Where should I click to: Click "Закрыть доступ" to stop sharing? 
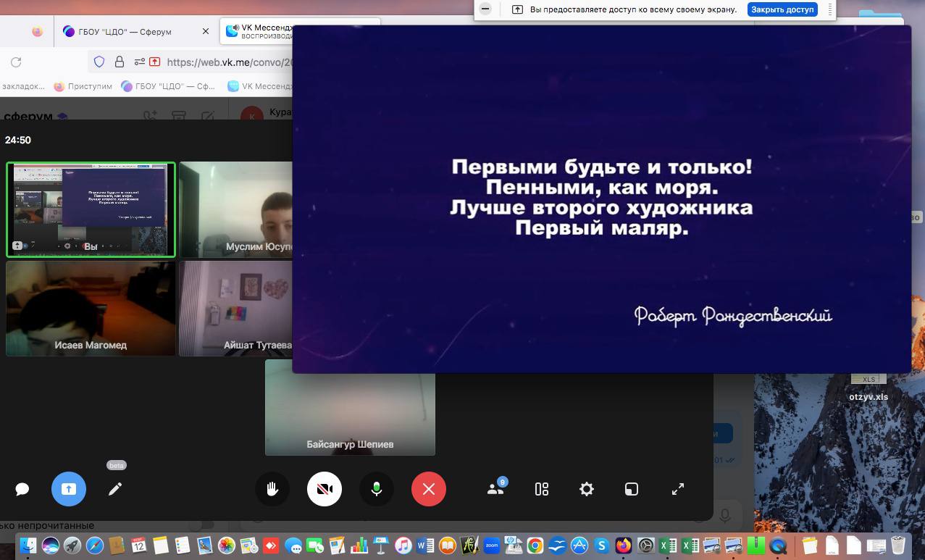(x=782, y=9)
